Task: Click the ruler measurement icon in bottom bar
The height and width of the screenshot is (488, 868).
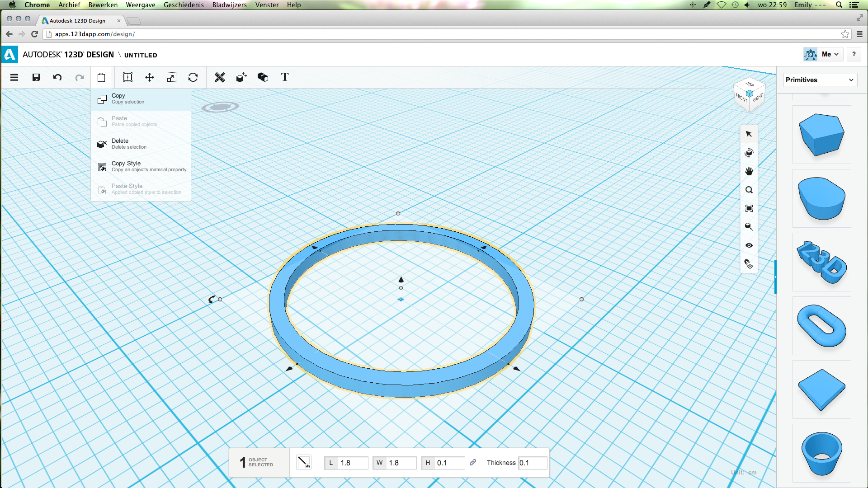Action: pos(303,462)
